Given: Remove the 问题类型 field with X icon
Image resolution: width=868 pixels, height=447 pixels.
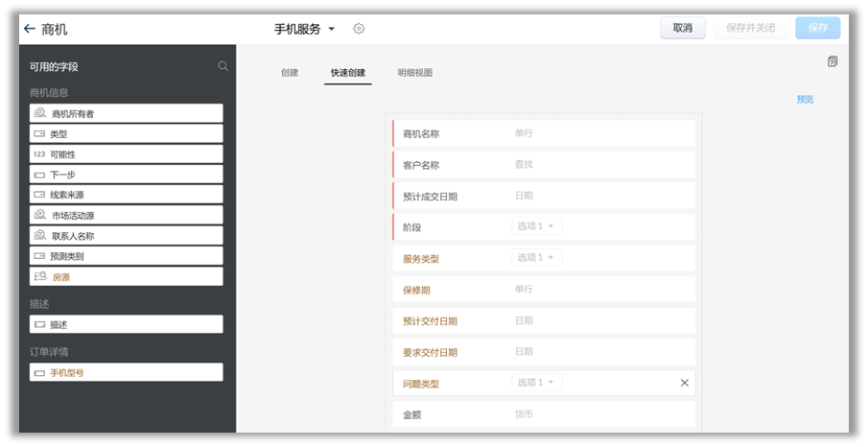Looking at the screenshot, I should 685,383.
